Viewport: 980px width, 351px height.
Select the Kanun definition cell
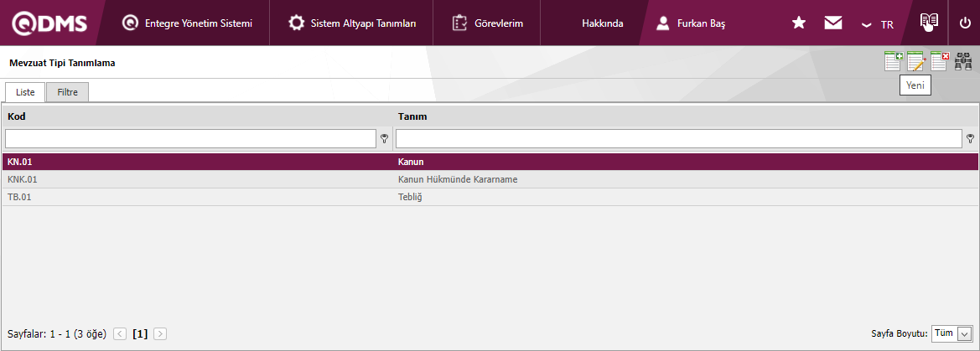click(x=412, y=162)
